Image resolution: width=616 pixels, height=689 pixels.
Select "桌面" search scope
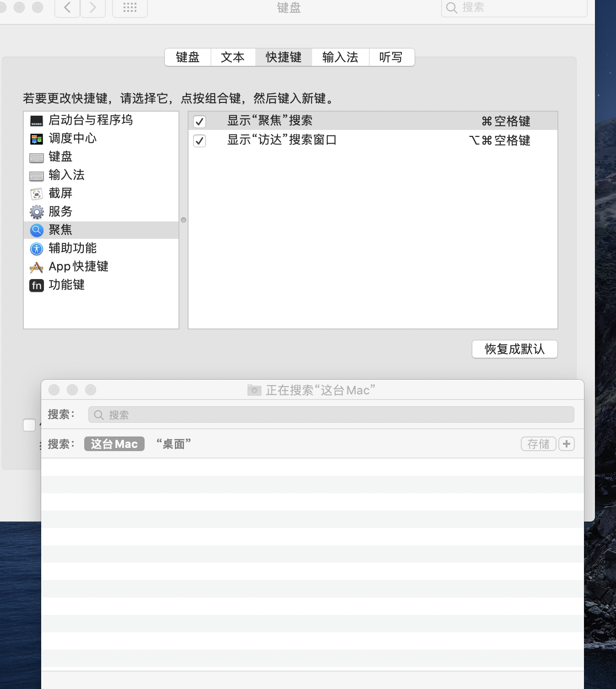173,444
